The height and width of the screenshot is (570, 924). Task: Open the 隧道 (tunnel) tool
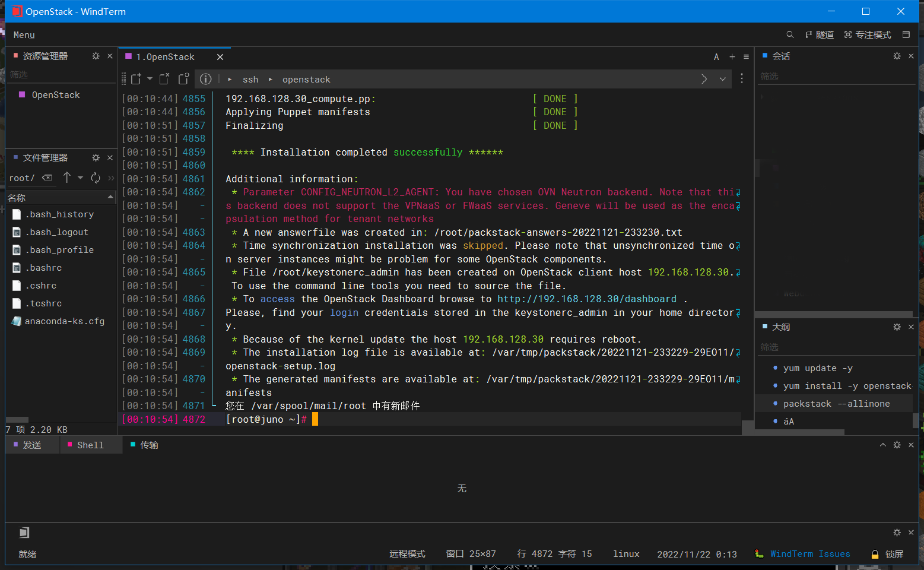(x=820, y=35)
